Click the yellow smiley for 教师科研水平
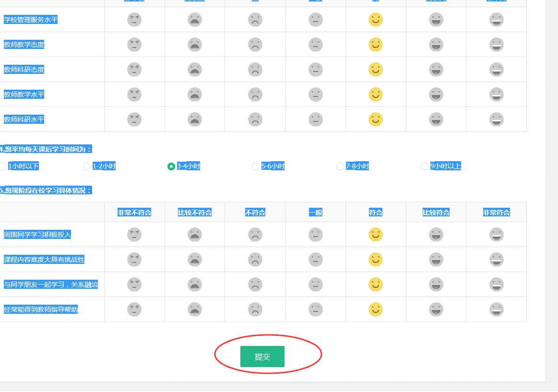 click(x=375, y=119)
